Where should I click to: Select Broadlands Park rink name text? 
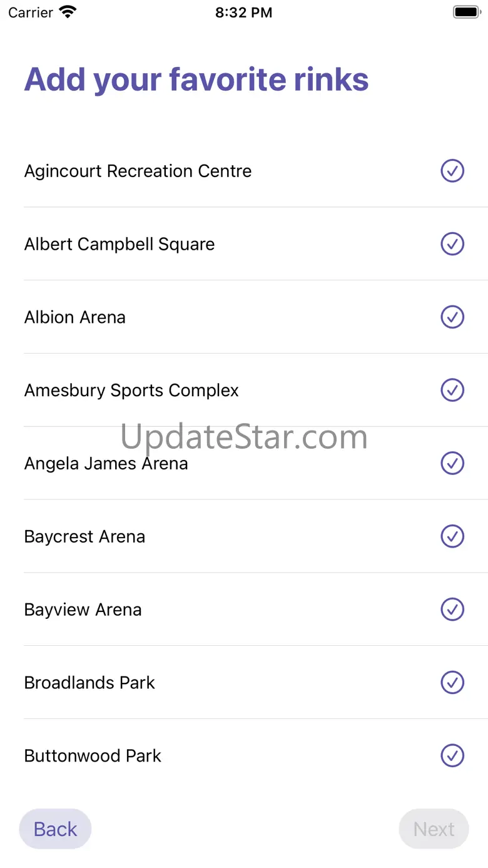click(x=89, y=683)
